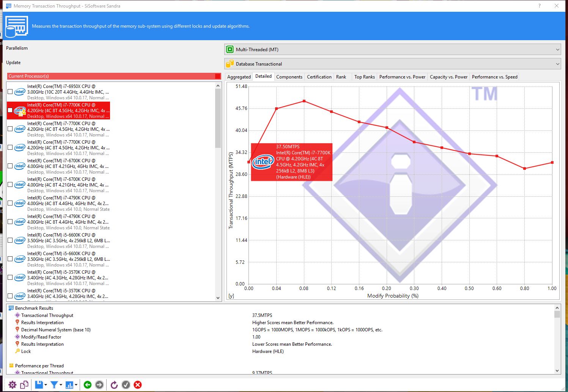The width and height of the screenshot is (568, 392).
Task: Click the Current Processor(s) header bar
Action: pyautogui.click(x=114, y=76)
